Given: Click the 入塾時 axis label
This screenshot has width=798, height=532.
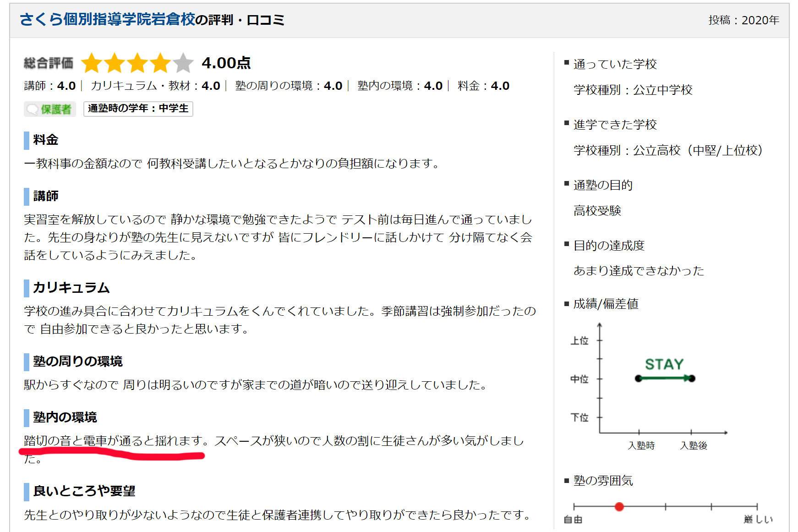Looking at the screenshot, I should 641,445.
